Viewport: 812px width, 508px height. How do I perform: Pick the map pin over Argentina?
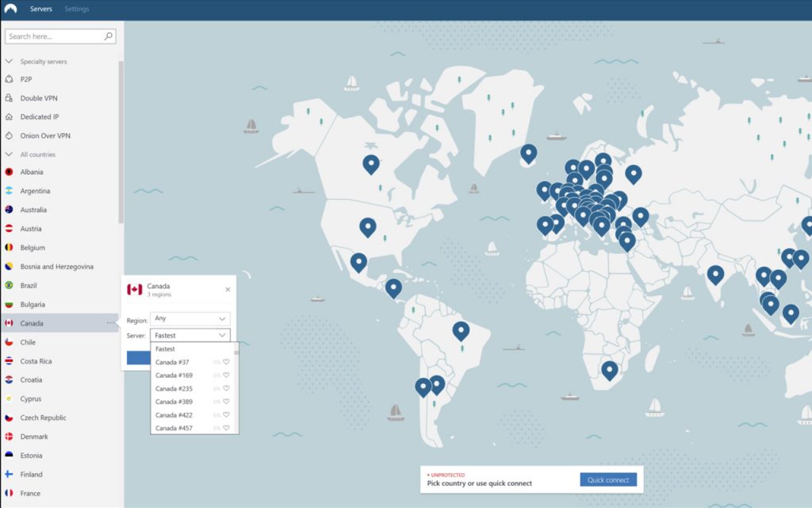coord(438,385)
